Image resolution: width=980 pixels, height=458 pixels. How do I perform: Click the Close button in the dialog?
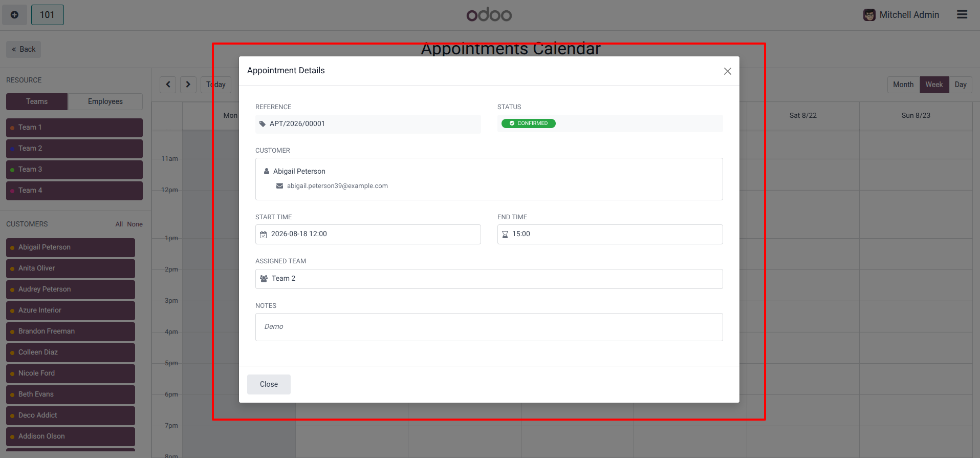(269, 384)
